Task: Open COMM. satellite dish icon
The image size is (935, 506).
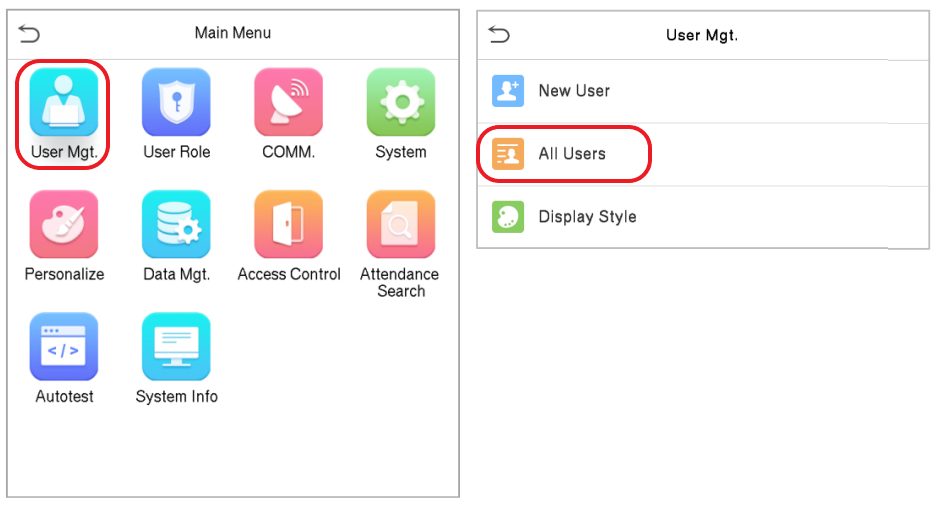Action: (x=289, y=102)
